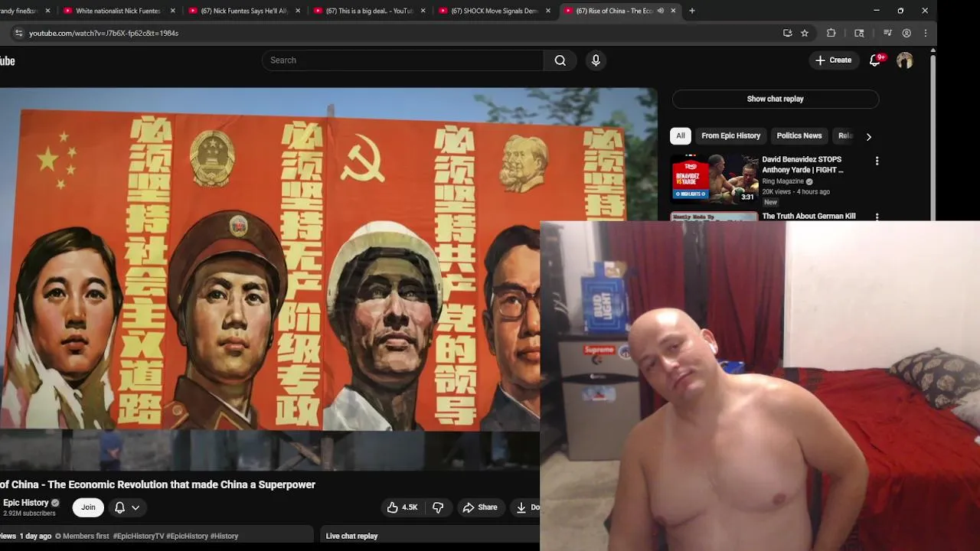The width and height of the screenshot is (980, 551).
Task: Open the notifications bell with 9+ badge
Action: click(875, 60)
